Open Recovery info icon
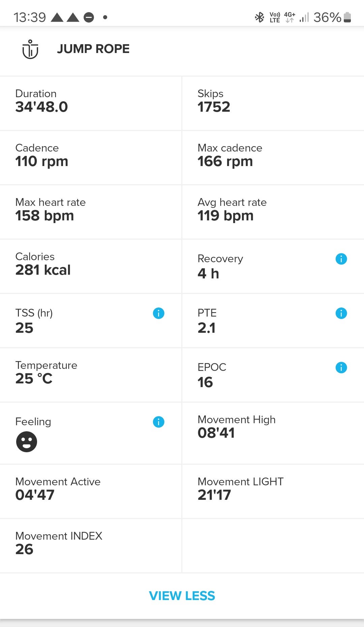 341,259
